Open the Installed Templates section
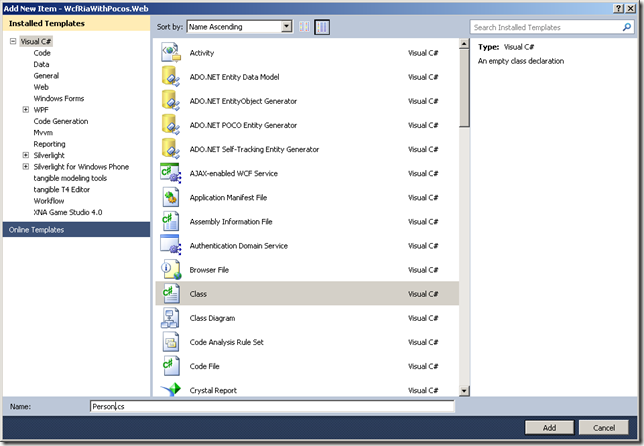This screenshot has width=644, height=446. tap(76, 23)
